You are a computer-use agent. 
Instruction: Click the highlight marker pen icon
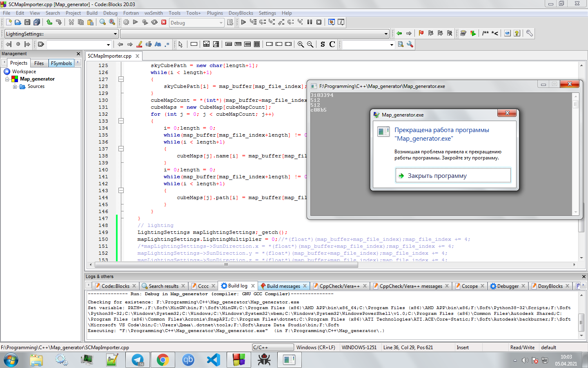click(x=139, y=45)
